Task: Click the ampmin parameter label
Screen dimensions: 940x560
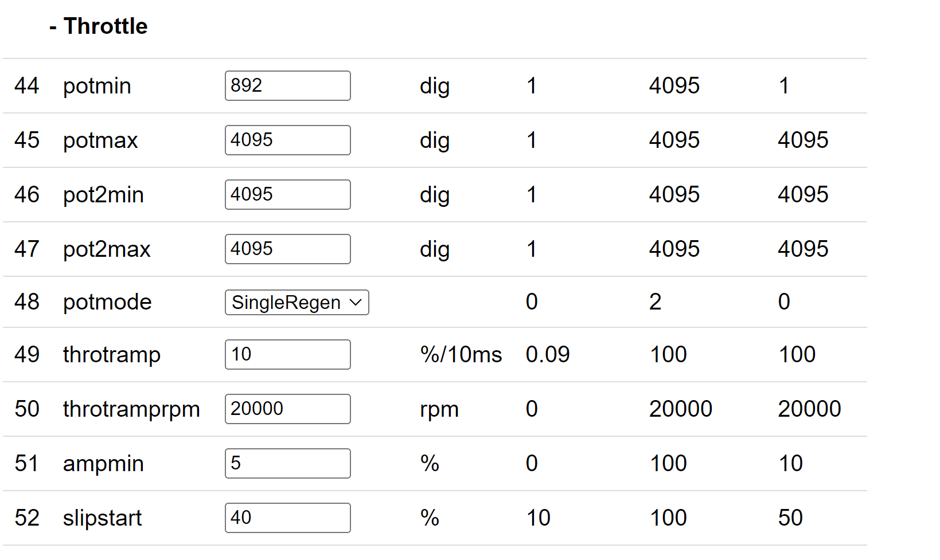Action: (x=103, y=464)
